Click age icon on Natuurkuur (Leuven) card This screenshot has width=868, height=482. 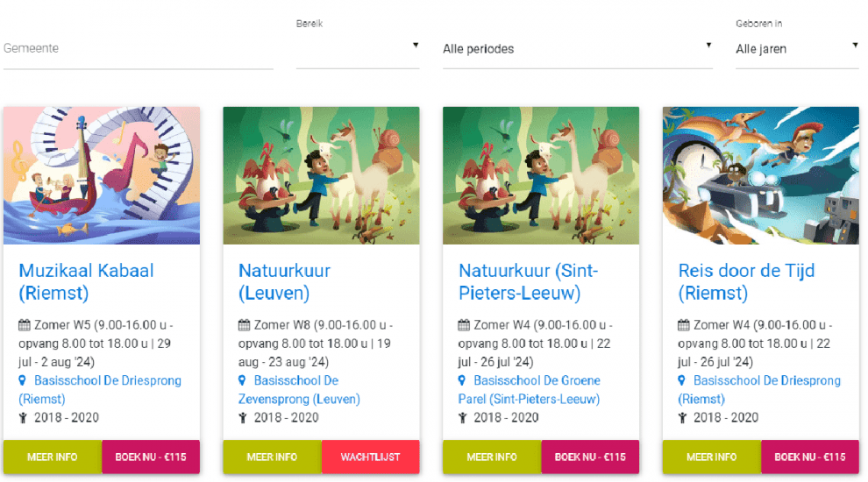coord(243,418)
